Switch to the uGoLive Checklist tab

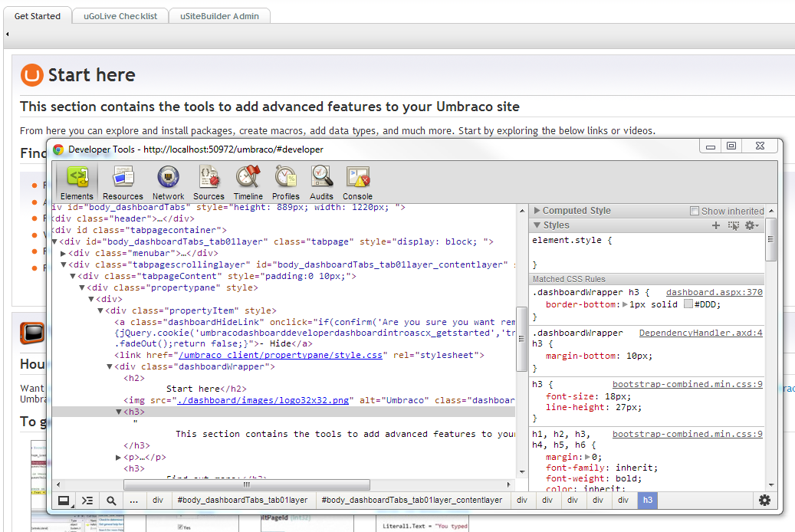[120, 16]
